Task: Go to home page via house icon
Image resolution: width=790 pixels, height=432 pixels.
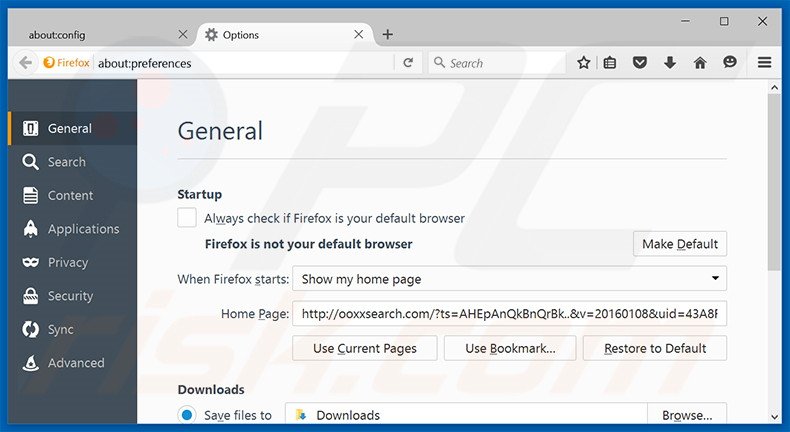Action: point(700,63)
